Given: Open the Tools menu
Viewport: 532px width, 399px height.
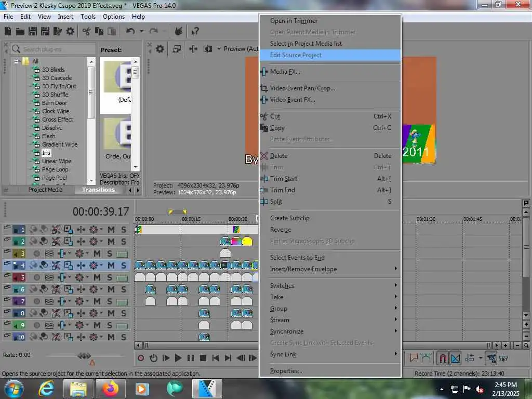Looking at the screenshot, I should coord(88,16).
